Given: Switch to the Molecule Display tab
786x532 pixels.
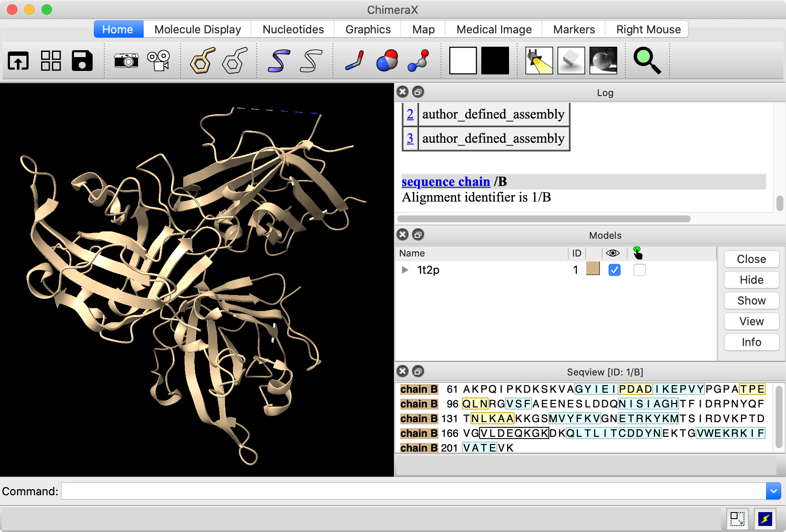Looking at the screenshot, I should pyautogui.click(x=197, y=29).
